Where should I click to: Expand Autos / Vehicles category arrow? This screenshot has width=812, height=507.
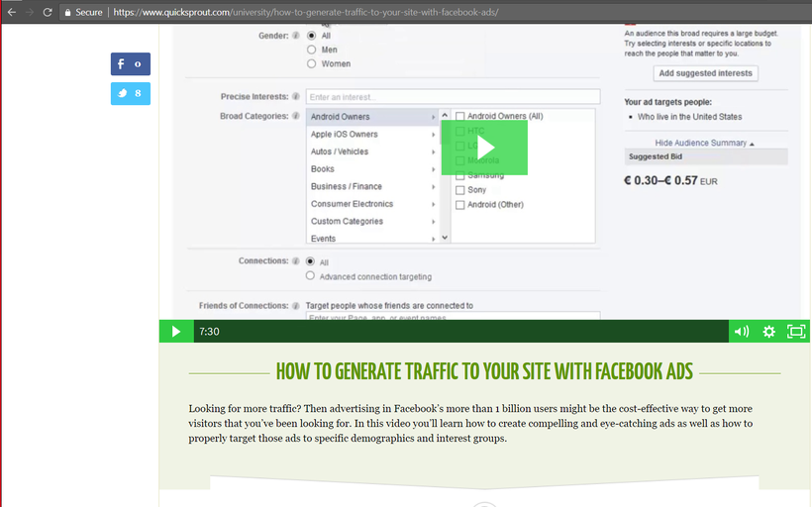[x=434, y=152]
